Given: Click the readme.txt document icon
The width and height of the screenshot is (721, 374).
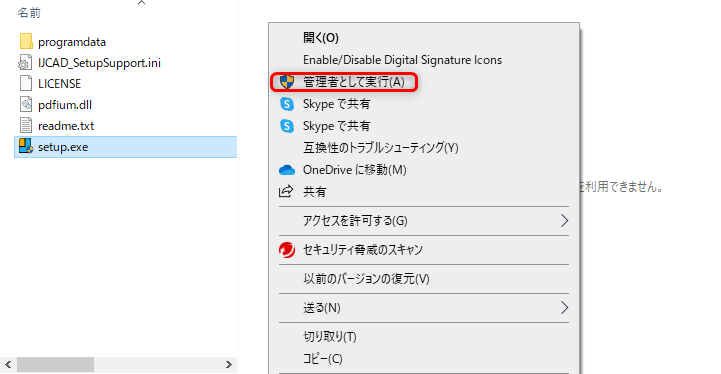Looking at the screenshot, I should click(x=26, y=126).
